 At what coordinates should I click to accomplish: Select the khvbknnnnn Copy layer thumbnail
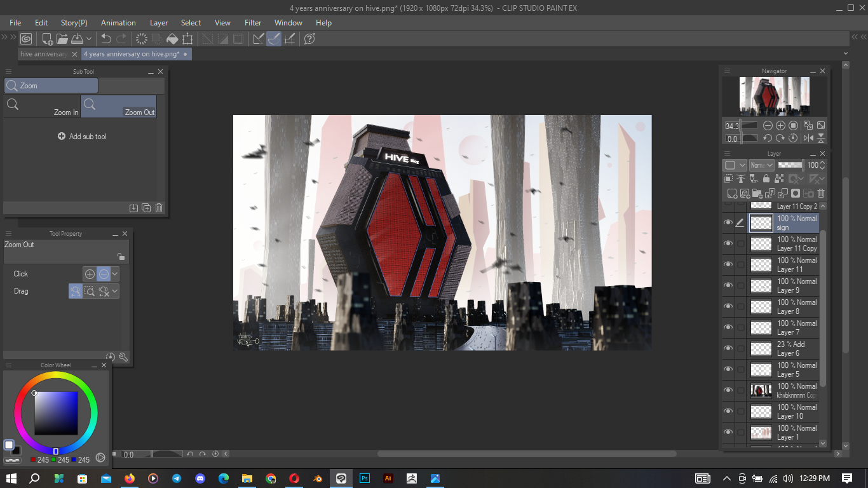point(761,391)
